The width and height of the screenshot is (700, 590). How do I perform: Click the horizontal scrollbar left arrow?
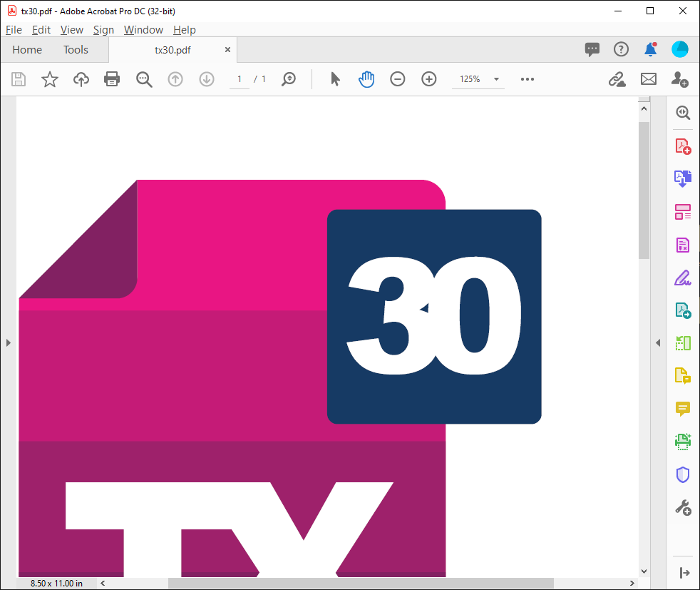pyautogui.click(x=103, y=583)
